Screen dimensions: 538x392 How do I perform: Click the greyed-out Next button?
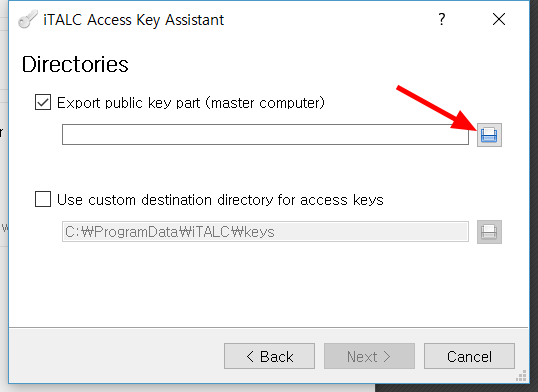click(x=369, y=356)
